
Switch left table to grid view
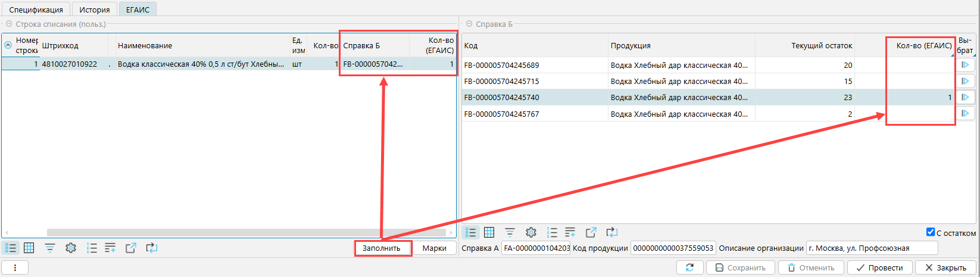tap(29, 248)
